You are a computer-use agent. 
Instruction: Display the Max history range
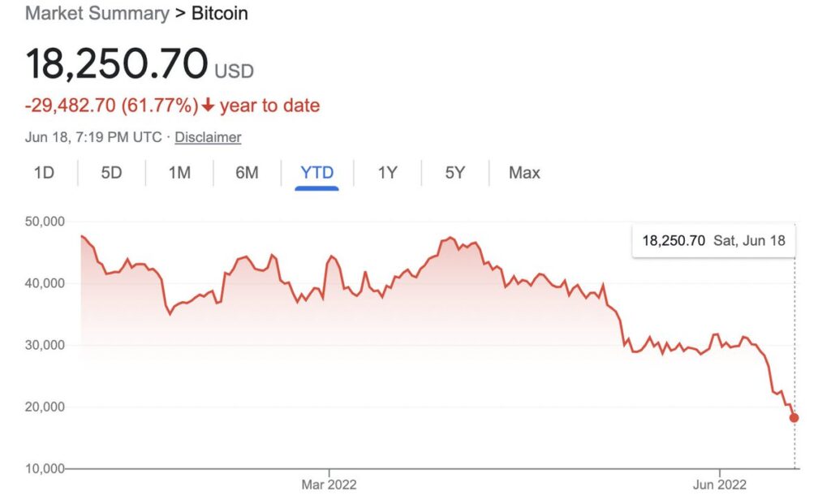[x=524, y=172]
